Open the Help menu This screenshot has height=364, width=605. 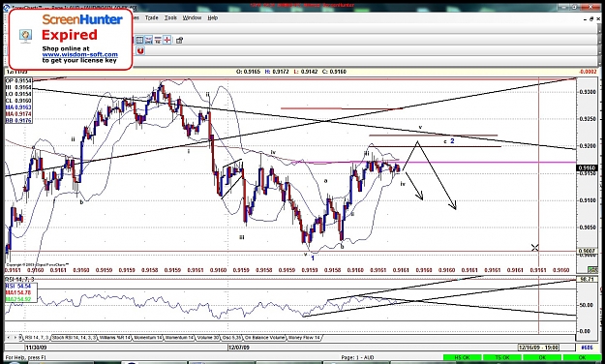click(x=213, y=17)
